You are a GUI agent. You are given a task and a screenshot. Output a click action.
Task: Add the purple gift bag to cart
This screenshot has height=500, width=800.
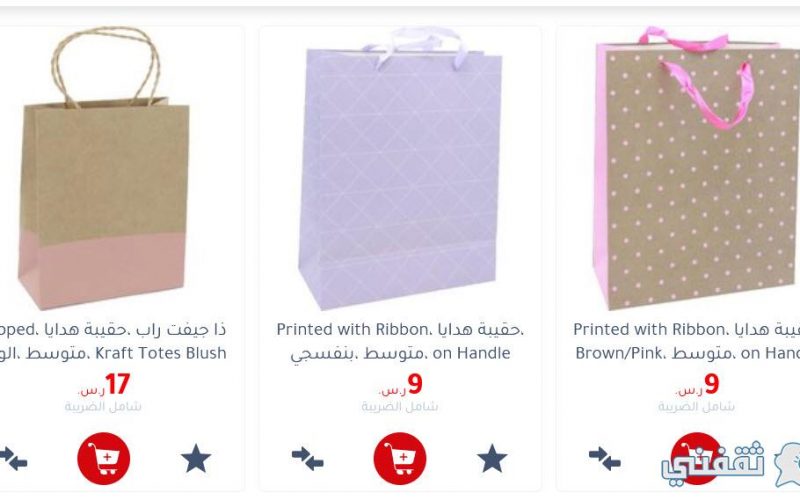tap(400, 458)
